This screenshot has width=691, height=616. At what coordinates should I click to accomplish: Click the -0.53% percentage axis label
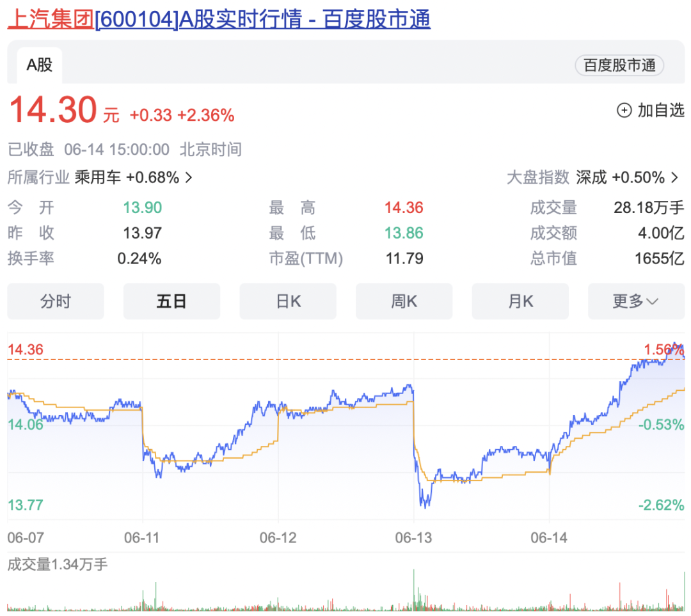tap(661, 425)
